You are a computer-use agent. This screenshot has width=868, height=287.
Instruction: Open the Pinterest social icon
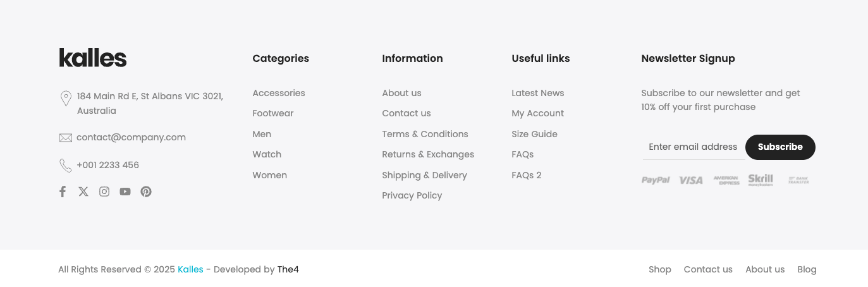point(146,192)
